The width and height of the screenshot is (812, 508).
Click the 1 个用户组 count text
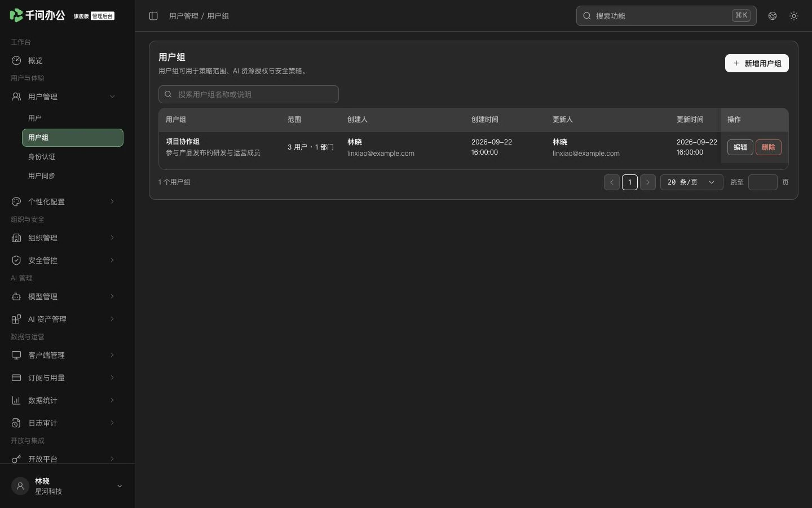[x=174, y=182]
